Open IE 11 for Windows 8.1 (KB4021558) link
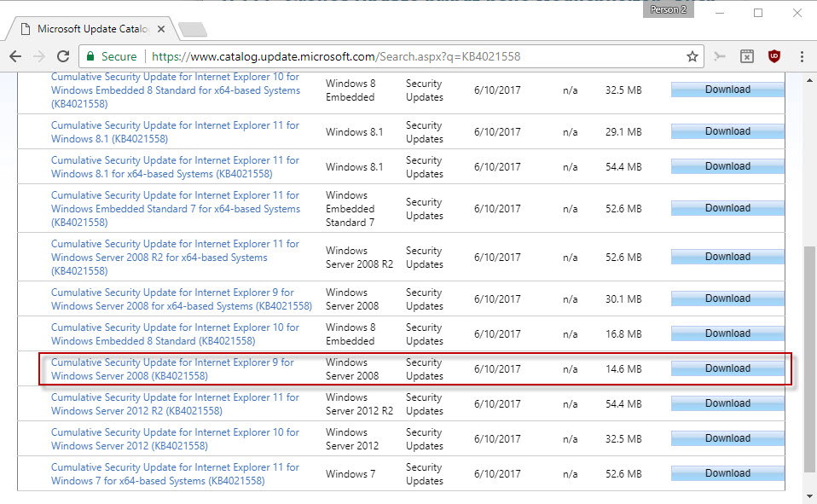The image size is (817, 504). [x=175, y=132]
